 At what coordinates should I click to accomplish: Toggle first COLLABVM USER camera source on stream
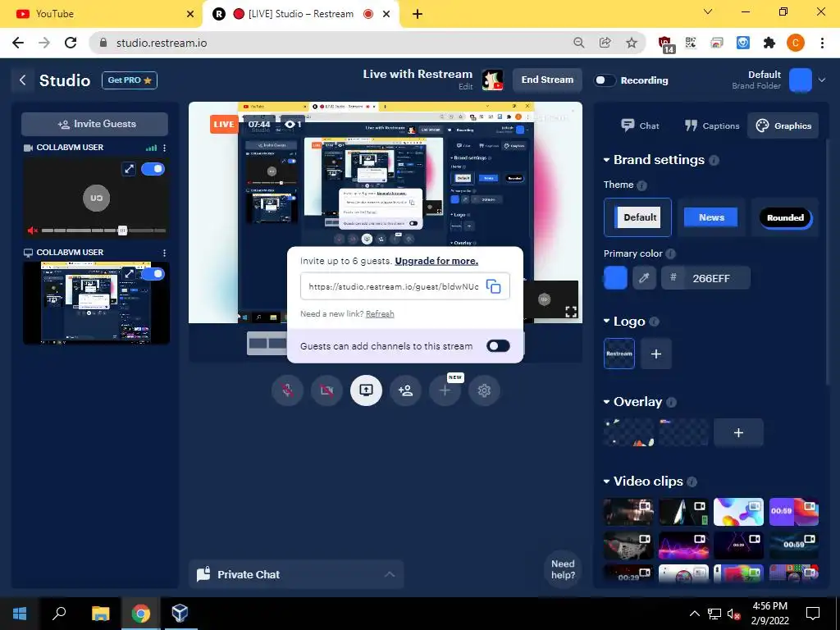coord(153,169)
